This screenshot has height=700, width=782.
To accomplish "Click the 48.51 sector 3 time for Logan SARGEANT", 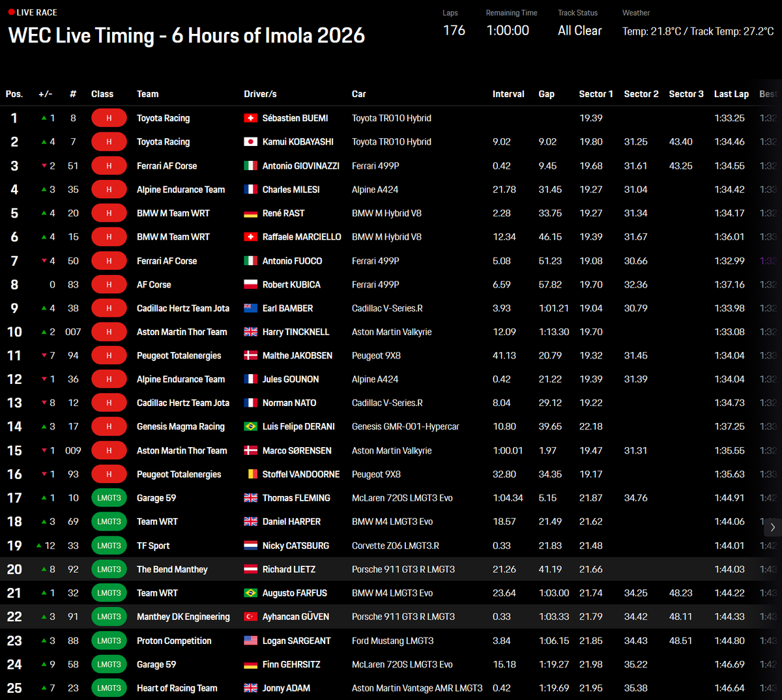I will pyautogui.click(x=680, y=641).
